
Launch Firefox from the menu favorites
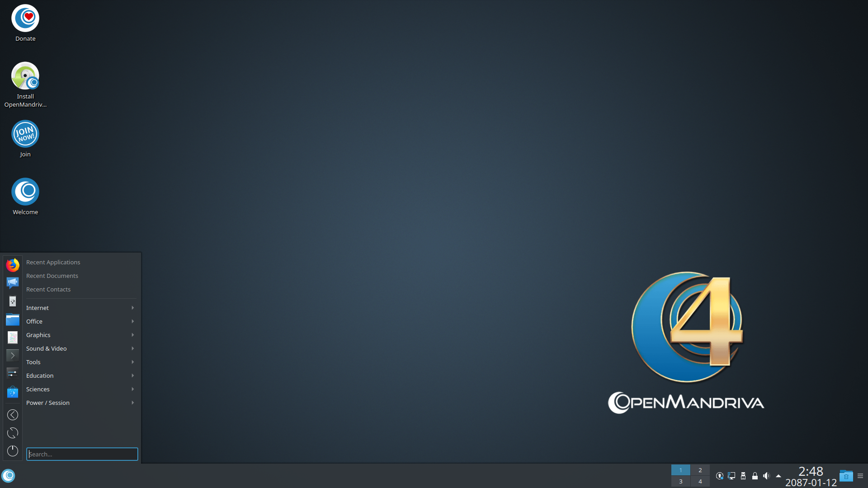(13, 265)
